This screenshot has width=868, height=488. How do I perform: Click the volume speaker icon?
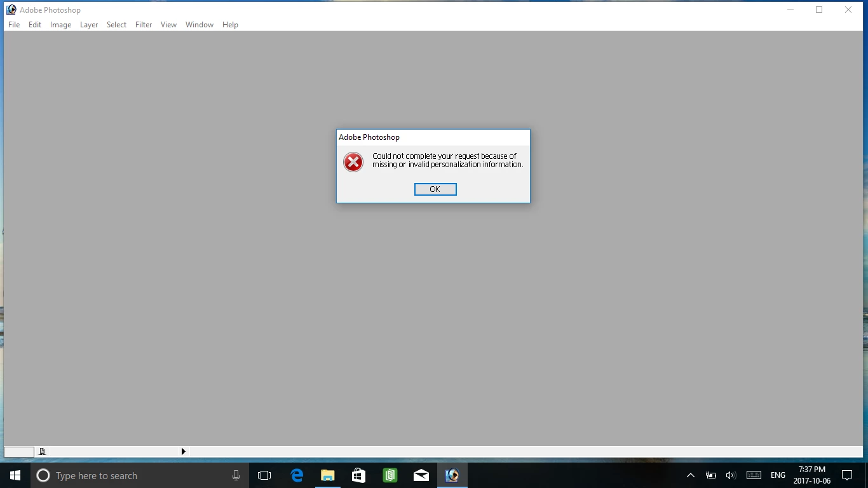(731, 475)
